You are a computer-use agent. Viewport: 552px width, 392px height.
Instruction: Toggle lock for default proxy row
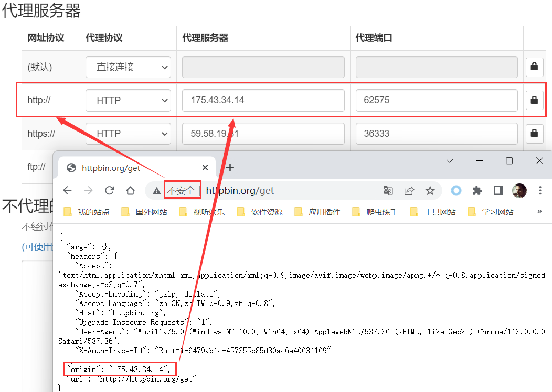tap(534, 67)
